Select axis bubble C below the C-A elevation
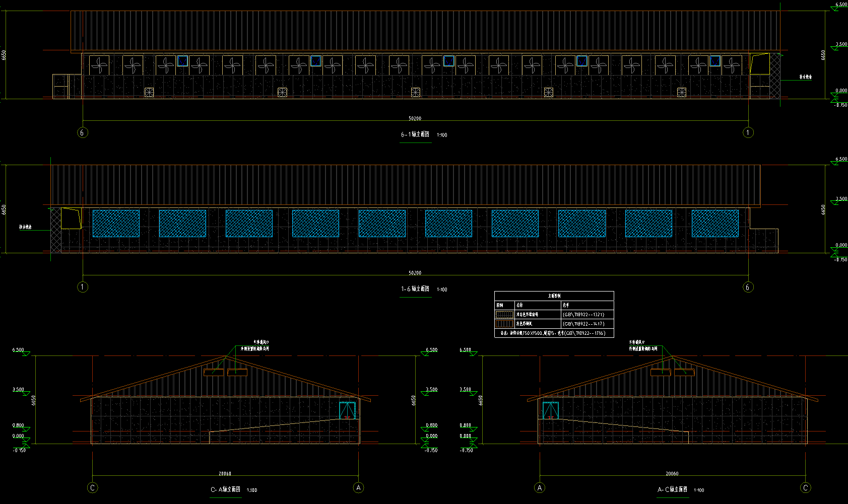Viewport: 848px width, 504px height. coord(92,488)
